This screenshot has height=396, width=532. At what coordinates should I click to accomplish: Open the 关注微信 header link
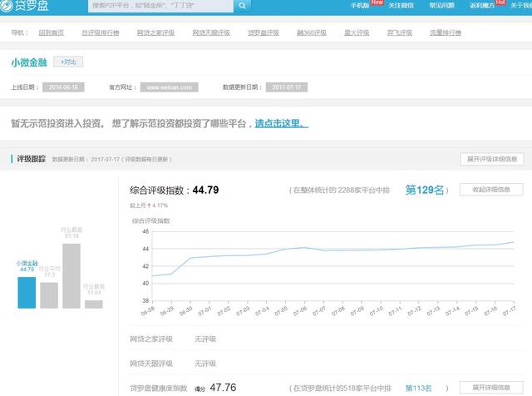pos(401,6)
